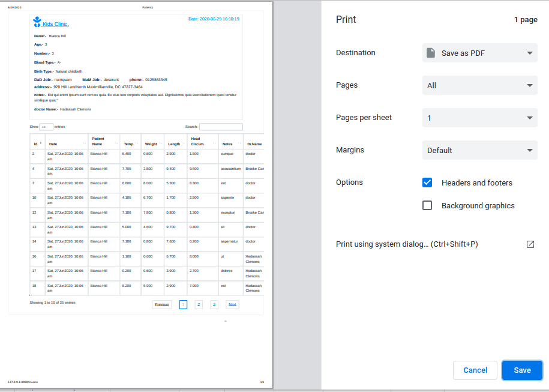Image resolution: width=549 pixels, height=392 pixels.
Task: Click the Weight column sort icon
Action: coord(160,143)
